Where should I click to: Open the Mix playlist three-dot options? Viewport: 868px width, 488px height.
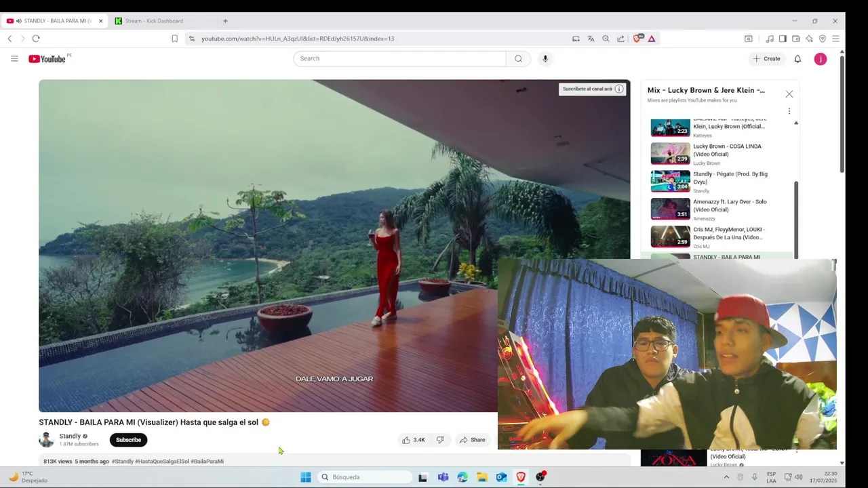pyautogui.click(x=789, y=111)
